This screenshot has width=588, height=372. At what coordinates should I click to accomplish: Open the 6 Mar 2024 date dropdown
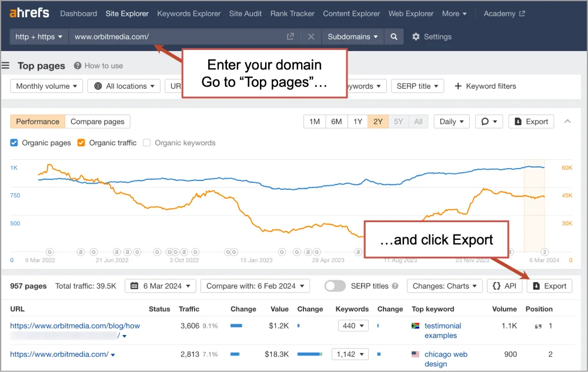(x=160, y=286)
